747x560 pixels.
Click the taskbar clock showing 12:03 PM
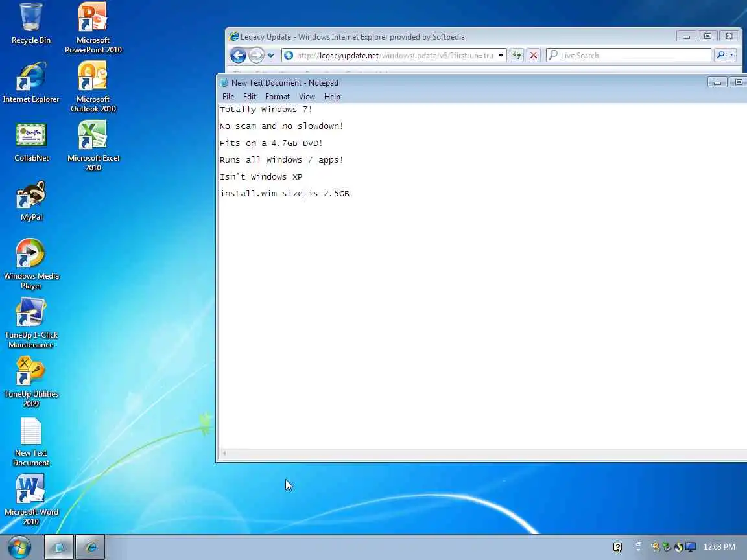click(x=719, y=547)
